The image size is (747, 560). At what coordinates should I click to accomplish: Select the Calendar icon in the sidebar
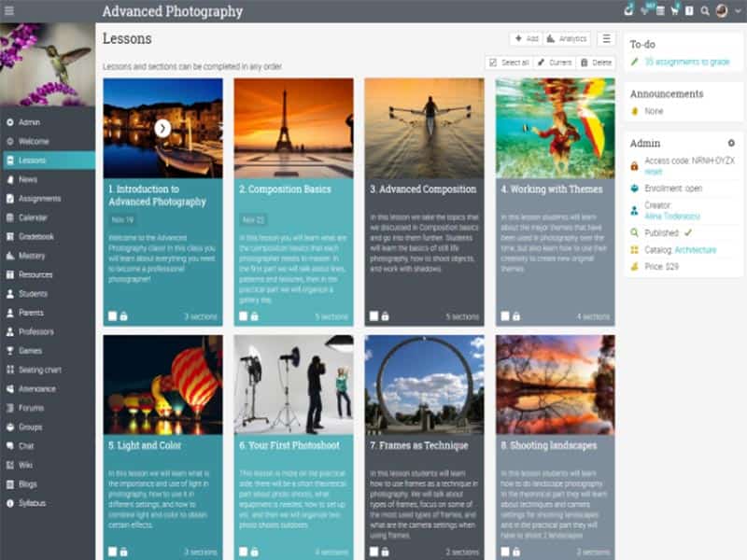click(37, 217)
